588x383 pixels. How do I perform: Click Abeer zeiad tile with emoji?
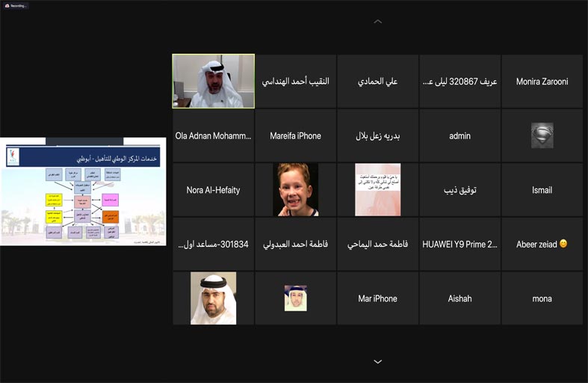pyautogui.click(x=542, y=244)
